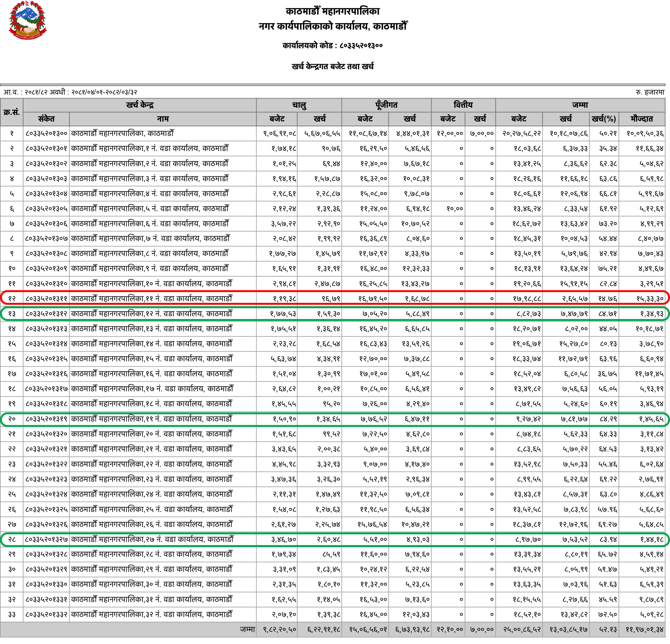
Task: Click the पूँजीगत group header
Action: [x=386, y=105]
